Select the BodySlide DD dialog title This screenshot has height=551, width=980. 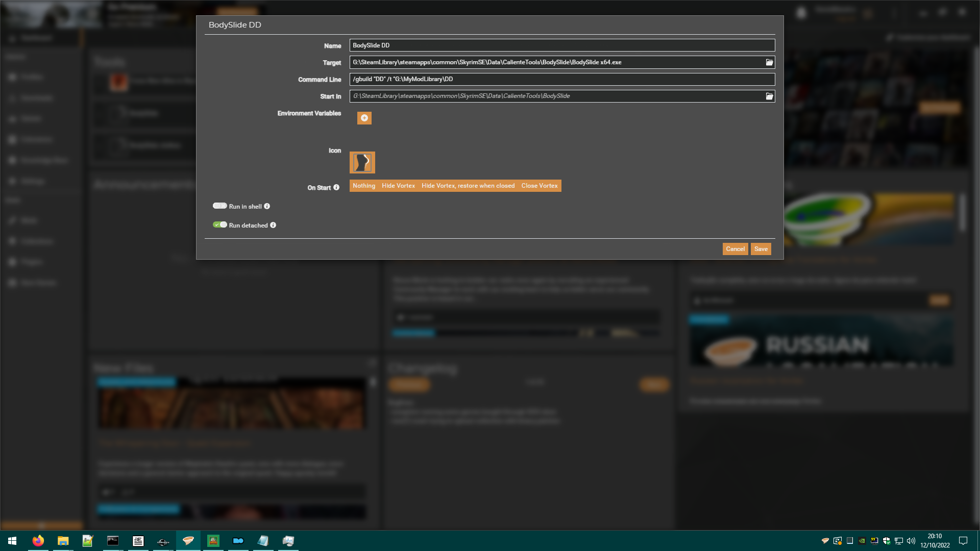(235, 25)
